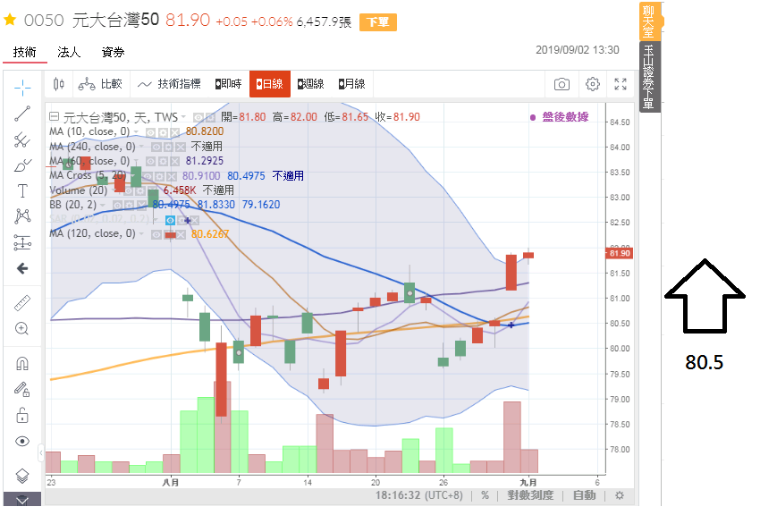The height and width of the screenshot is (532, 760).
Task: Open the 聊天室 side tab
Action: [649, 21]
